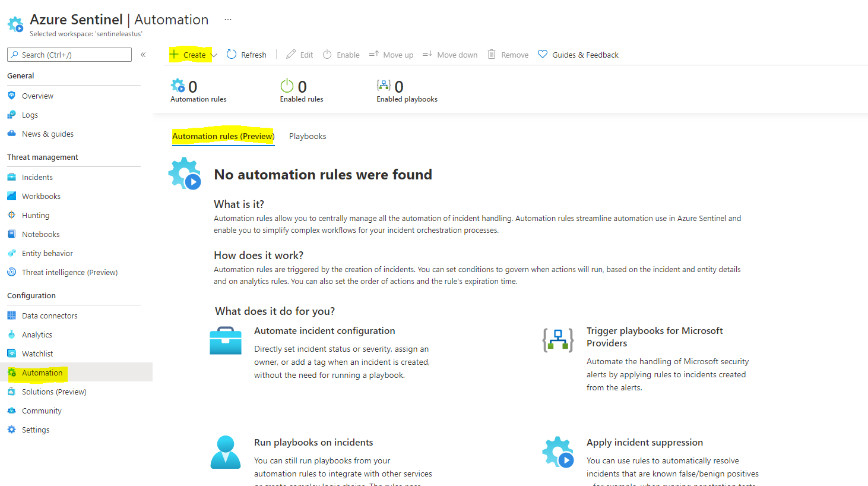The height and width of the screenshot is (486, 868).
Task: Click the Move up arrow icon
Action: click(x=373, y=54)
